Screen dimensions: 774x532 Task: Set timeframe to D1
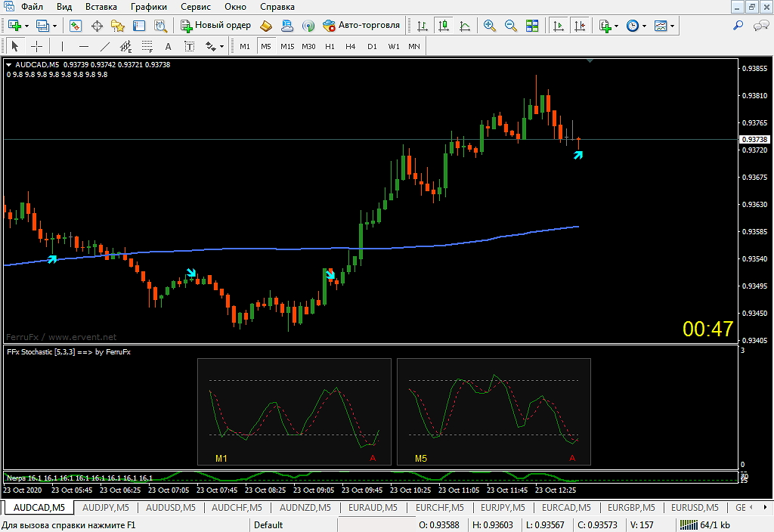coord(372,46)
